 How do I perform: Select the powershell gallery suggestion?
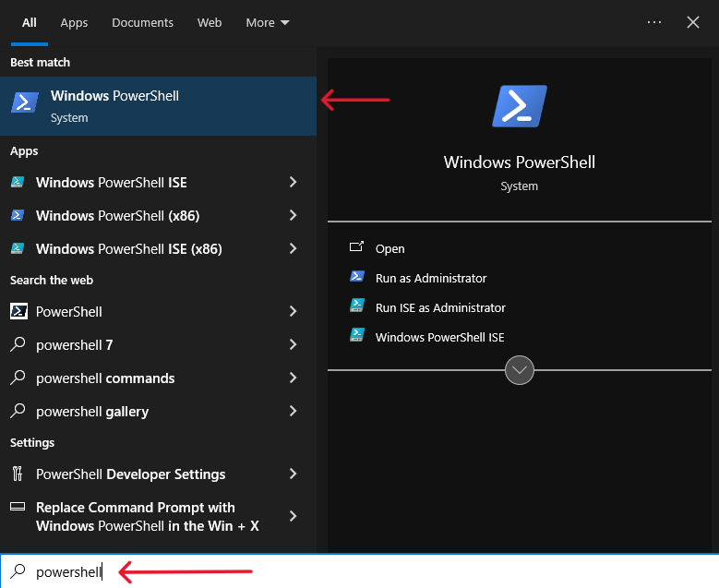click(x=158, y=411)
